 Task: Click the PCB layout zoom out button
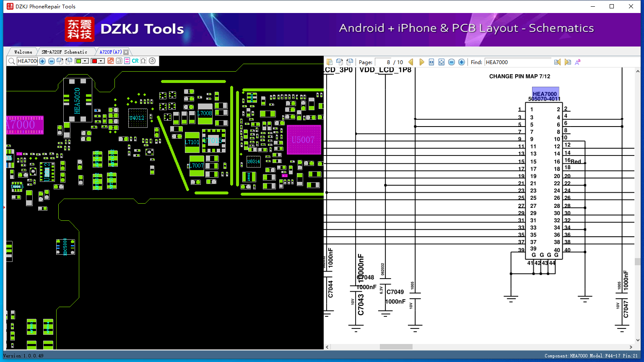point(51,61)
